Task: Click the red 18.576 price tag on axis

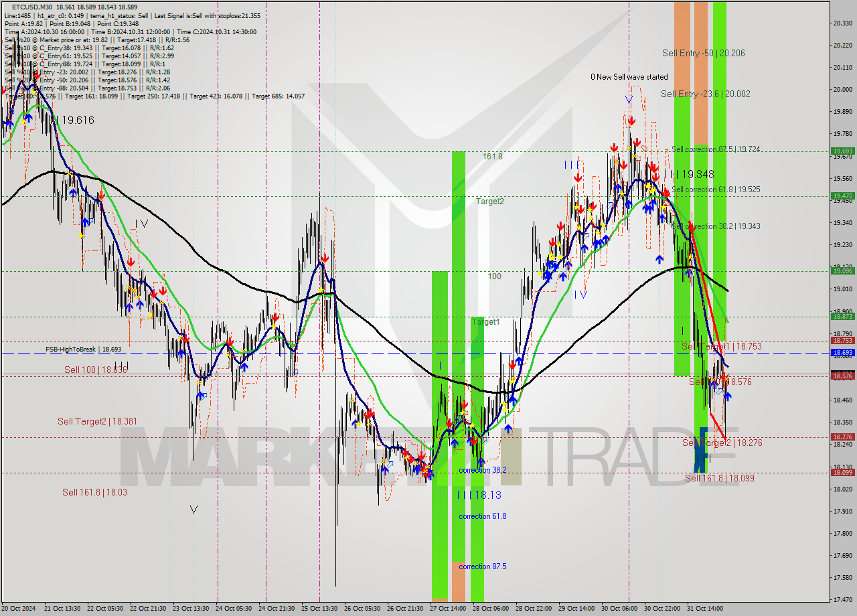Action: point(842,376)
